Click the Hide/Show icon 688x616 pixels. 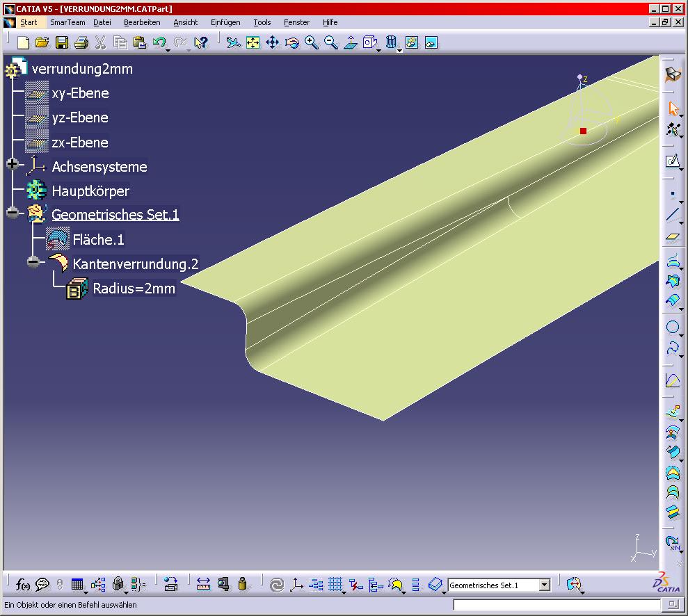click(412, 42)
